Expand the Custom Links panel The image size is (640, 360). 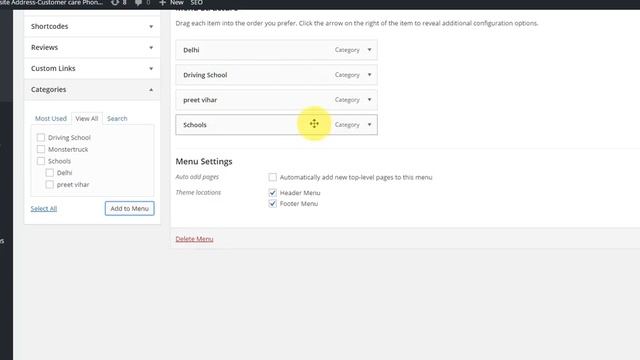pyautogui.click(x=151, y=69)
